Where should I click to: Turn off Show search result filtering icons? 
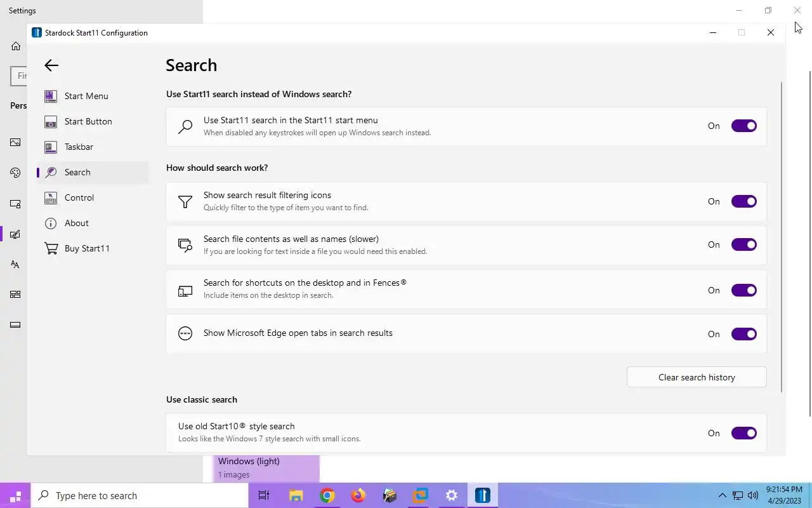tap(744, 201)
